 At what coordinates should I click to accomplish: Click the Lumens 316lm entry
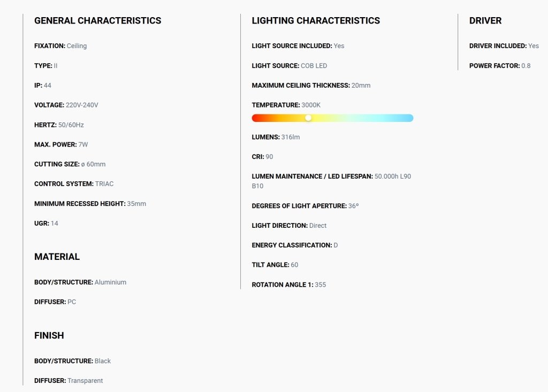[276, 137]
